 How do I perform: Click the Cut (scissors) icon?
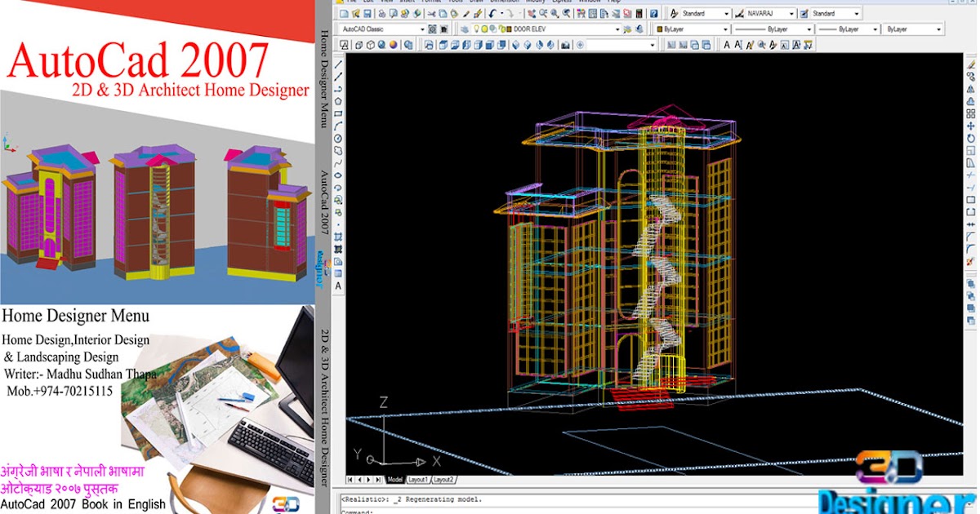coord(430,14)
